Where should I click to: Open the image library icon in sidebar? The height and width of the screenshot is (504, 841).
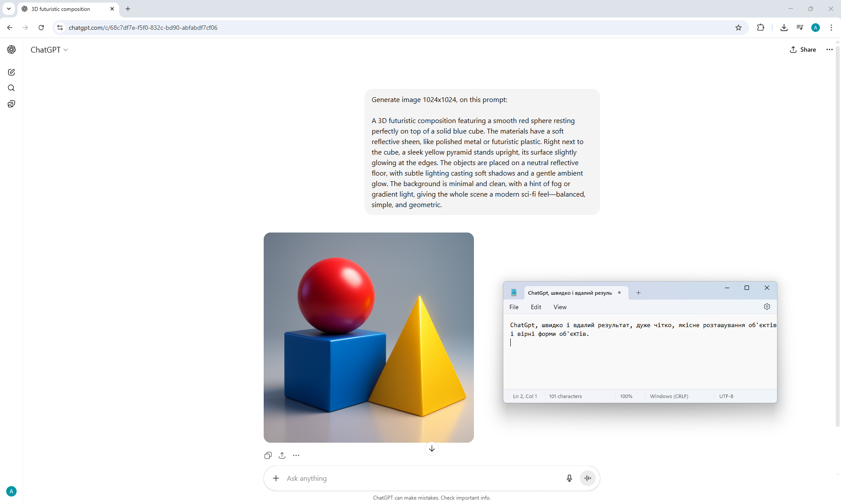11,104
